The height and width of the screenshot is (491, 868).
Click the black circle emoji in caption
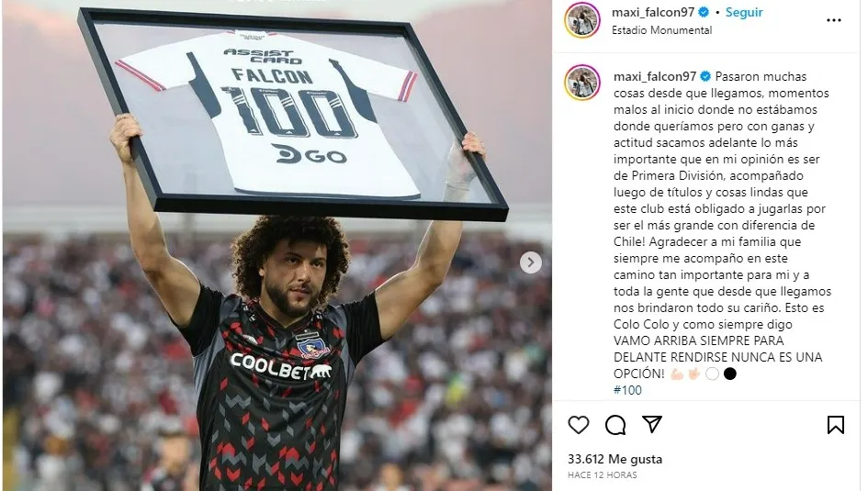coord(730,374)
